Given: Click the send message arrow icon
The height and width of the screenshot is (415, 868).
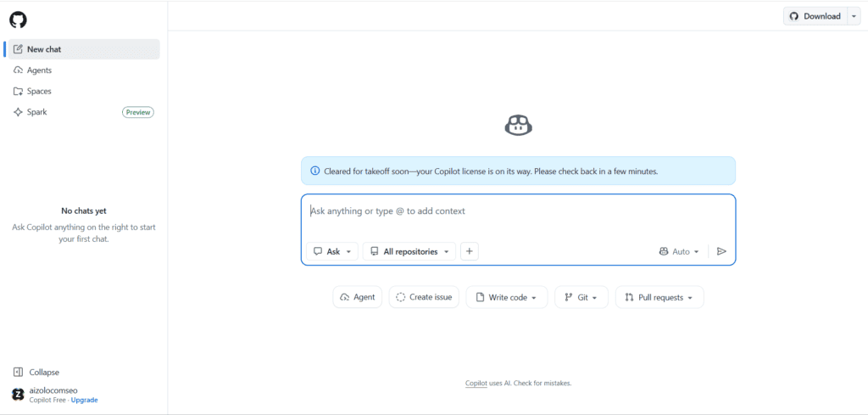Looking at the screenshot, I should [721, 251].
